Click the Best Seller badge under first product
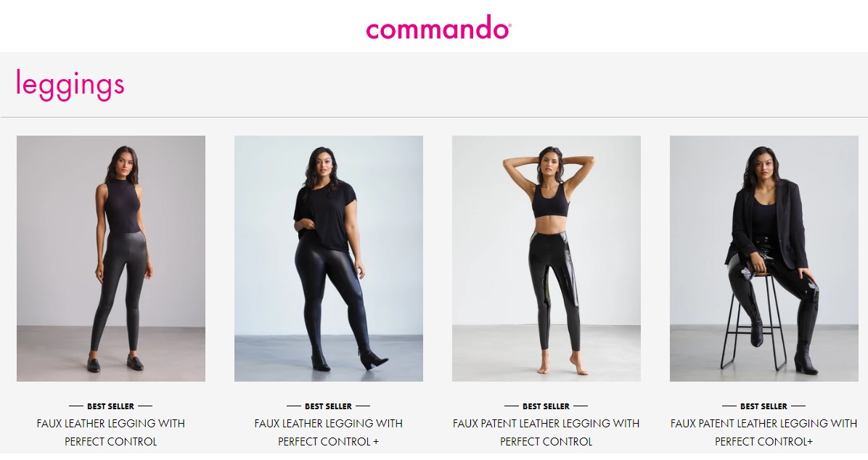 111,406
